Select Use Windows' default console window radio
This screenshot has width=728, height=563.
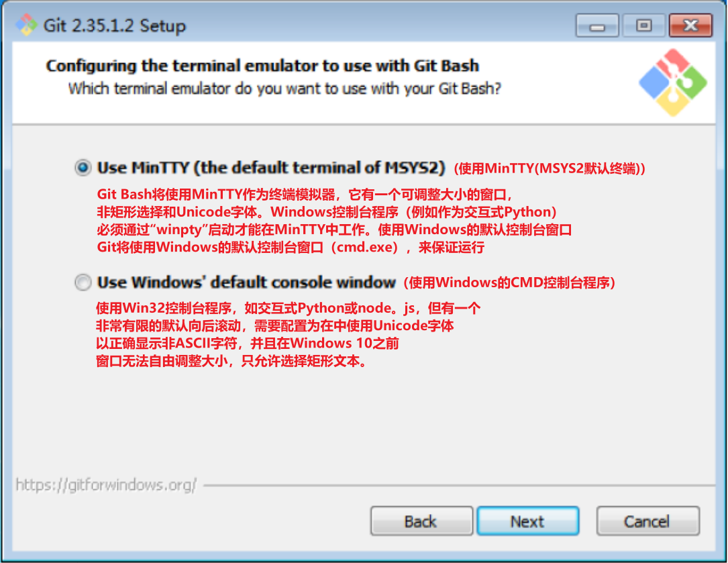point(83,282)
